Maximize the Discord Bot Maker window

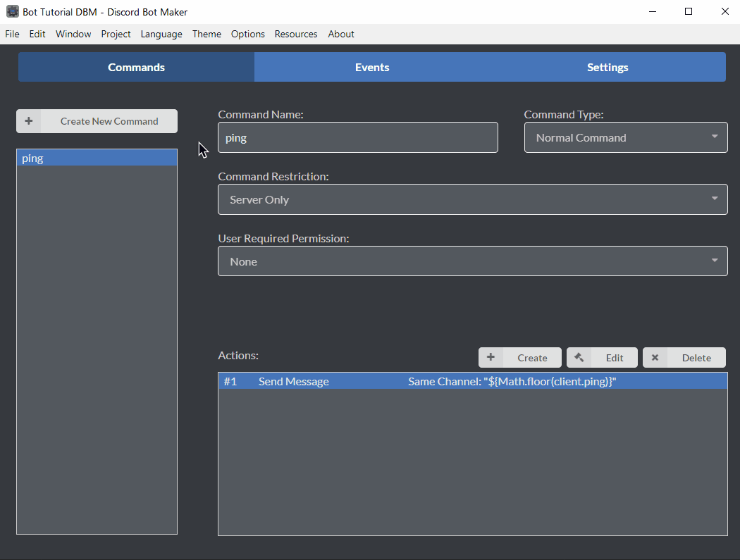pyautogui.click(x=689, y=11)
